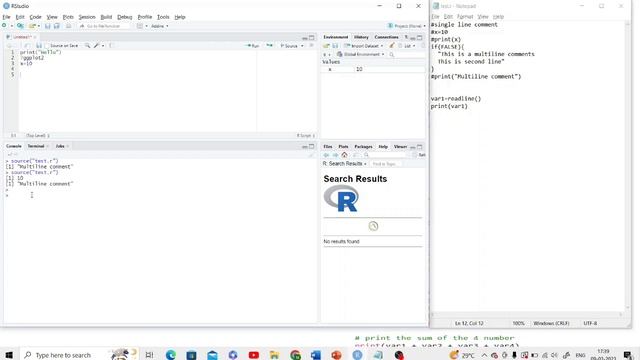Open Task View from taskbar

(149, 355)
